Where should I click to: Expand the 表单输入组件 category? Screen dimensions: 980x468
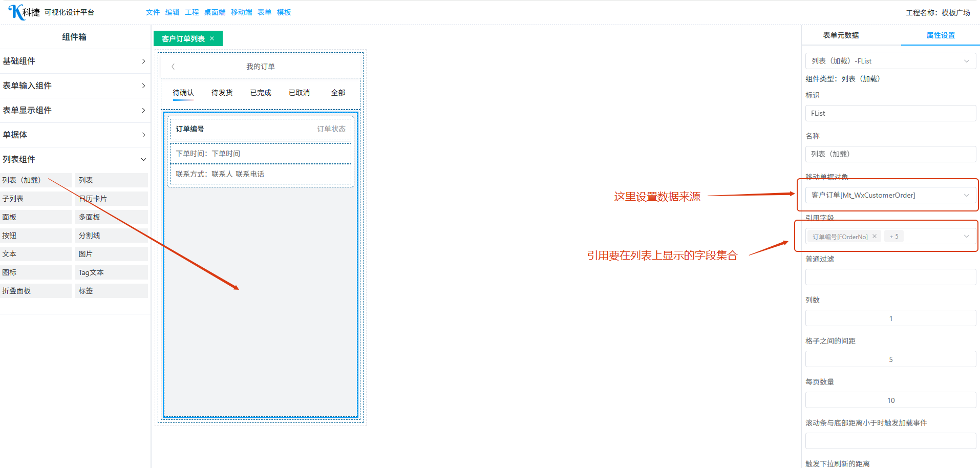pos(143,86)
